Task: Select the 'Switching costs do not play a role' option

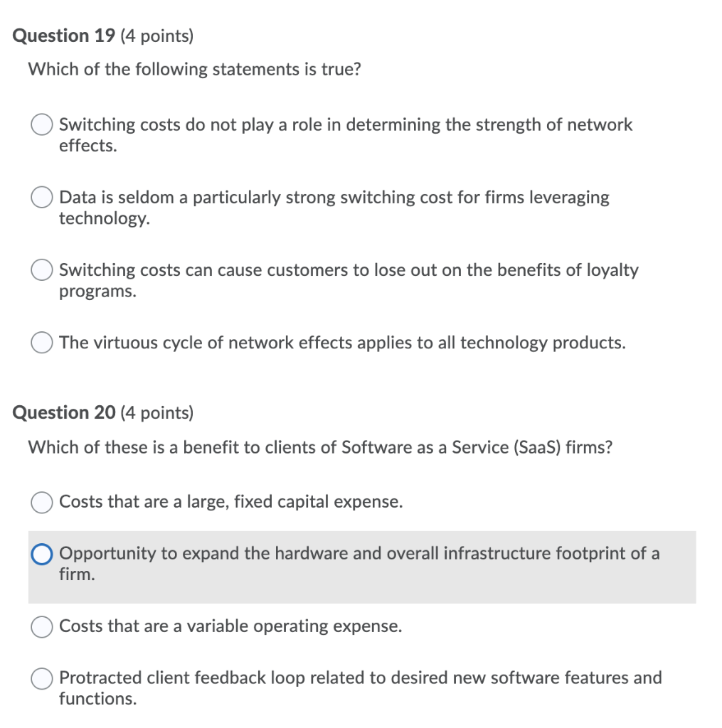Action: click(41, 124)
